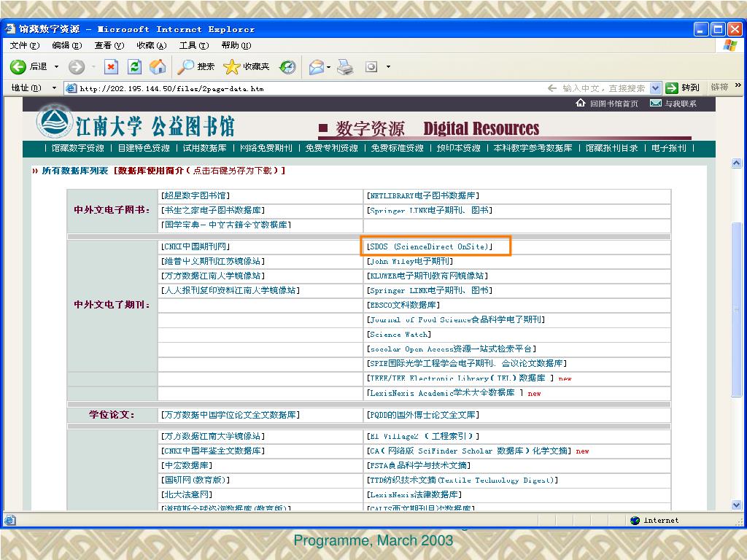This screenshot has height=560, width=747.
Task: Open the NETLIBRARY电子图书数据库 link
Action: pos(423,195)
